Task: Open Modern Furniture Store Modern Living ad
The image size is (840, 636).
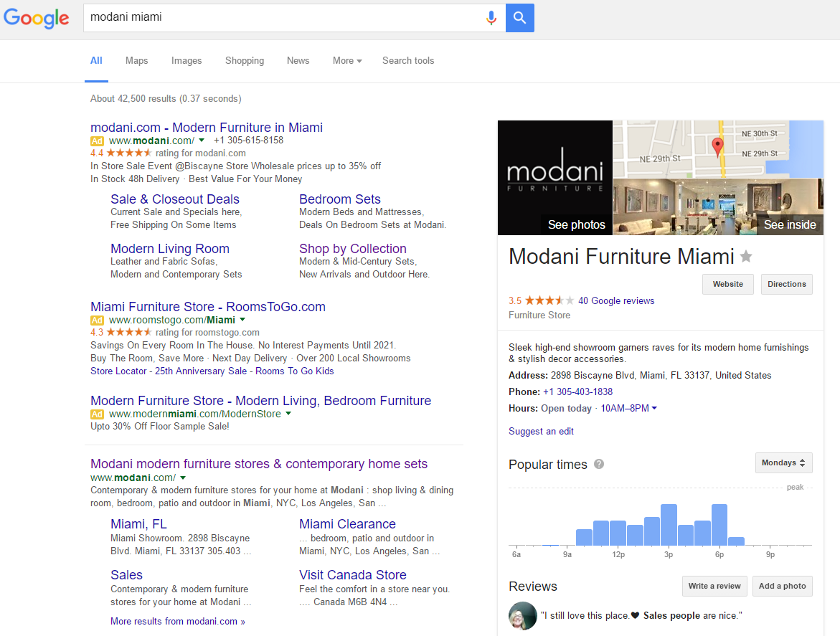Action: (x=261, y=401)
